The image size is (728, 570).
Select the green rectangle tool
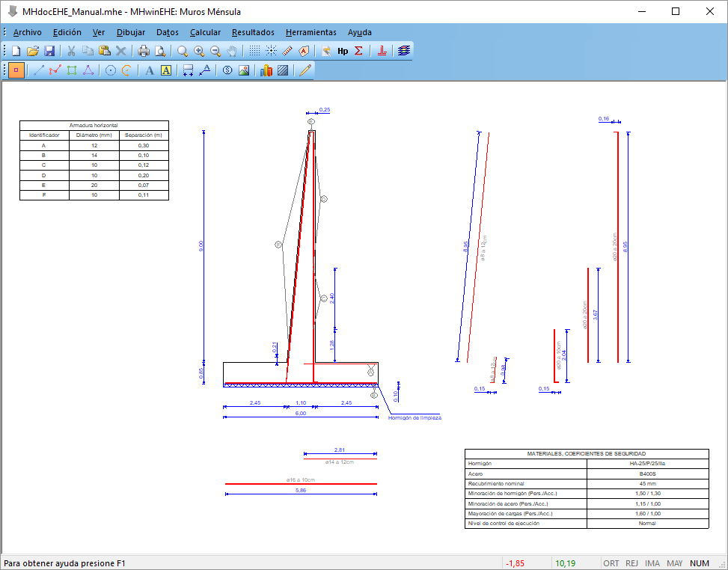72,70
